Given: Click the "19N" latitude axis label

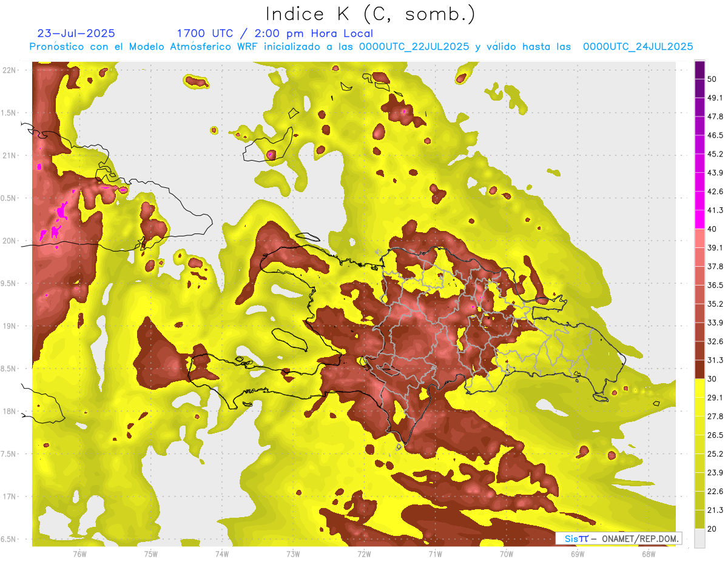Looking at the screenshot, I should pos(10,326).
